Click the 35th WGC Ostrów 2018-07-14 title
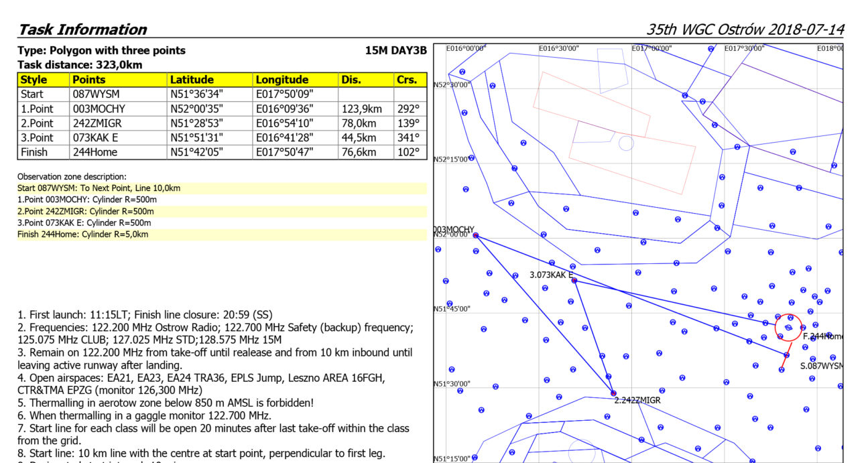The height and width of the screenshot is (463, 868). tap(745, 29)
